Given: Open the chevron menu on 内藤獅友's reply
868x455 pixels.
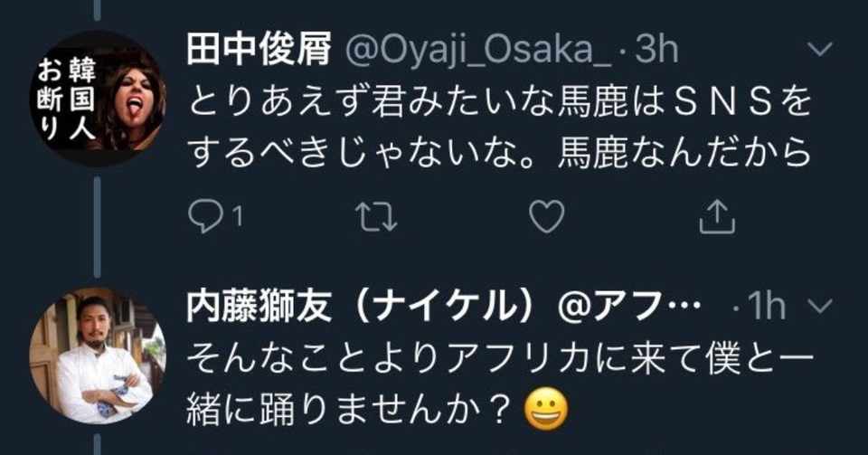Looking at the screenshot, I should click(x=824, y=308).
